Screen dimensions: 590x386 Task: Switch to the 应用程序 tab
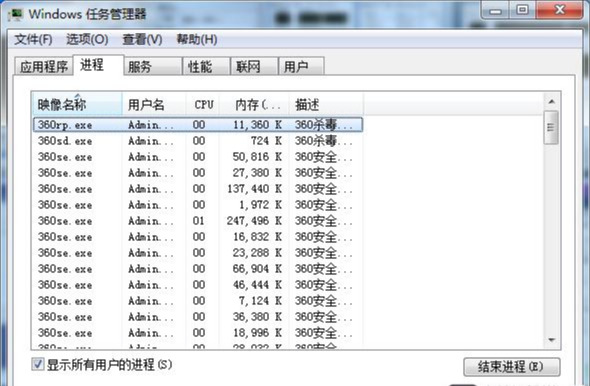coord(44,67)
